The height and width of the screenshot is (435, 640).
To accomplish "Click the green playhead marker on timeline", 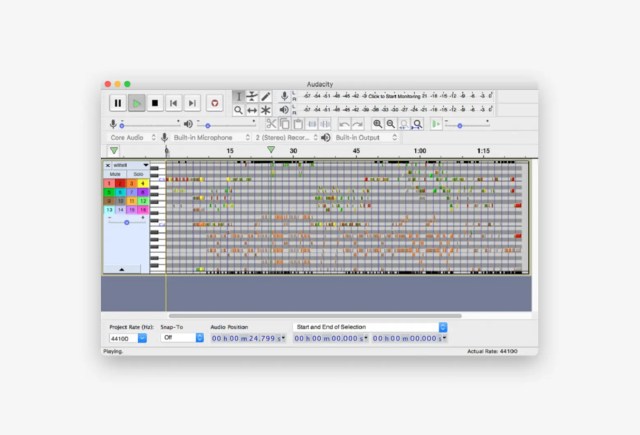I will [x=271, y=150].
